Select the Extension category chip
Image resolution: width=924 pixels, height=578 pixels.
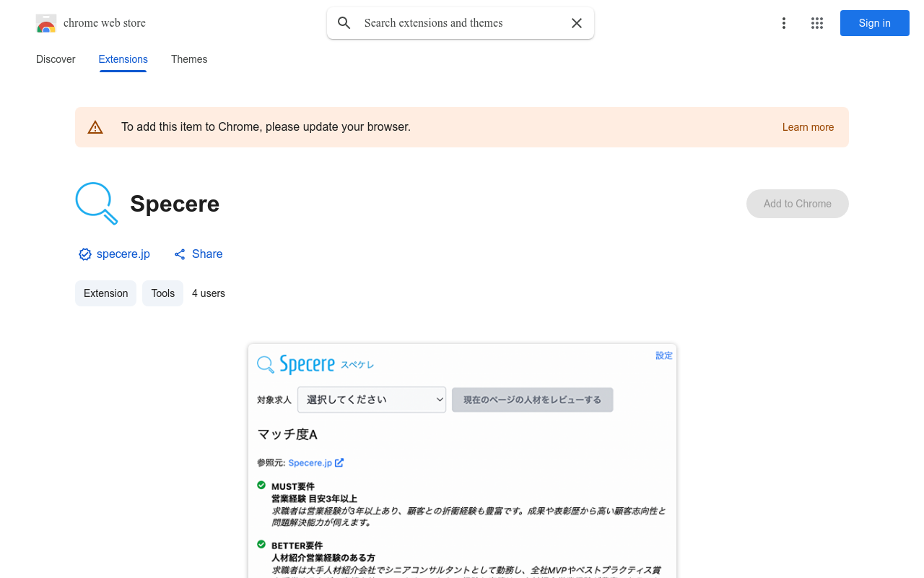pyautogui.click(x=105, y=293)
